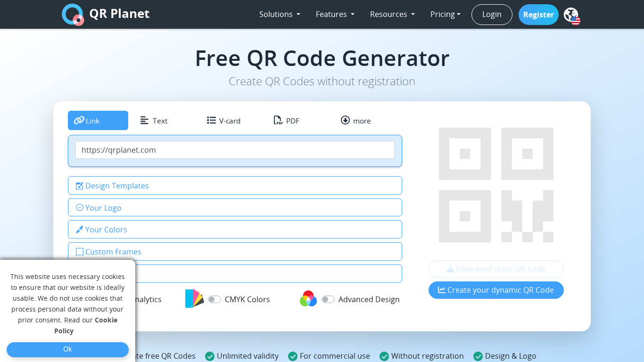Click the green check beside Without registration
Viewport: 644px width, 362px height.
[384, 356]
